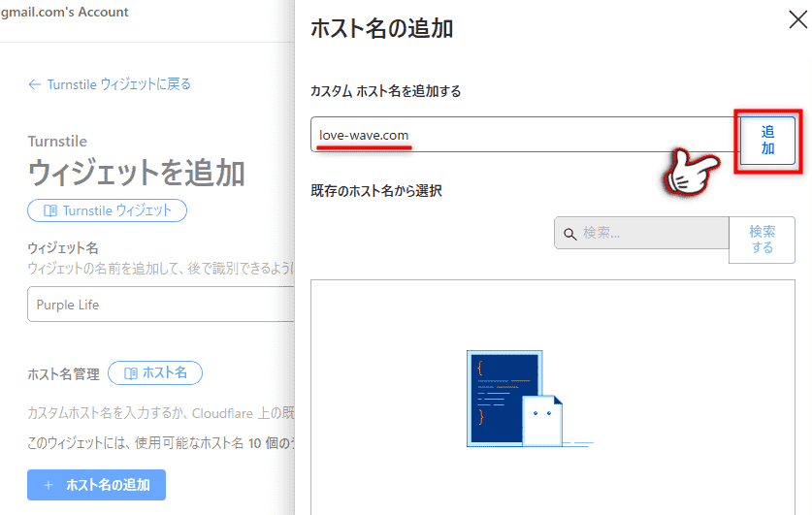Screen dimensions: 812x515
Task: Click the ホスト名の追加 panel heading
Action: coord(381,29)
